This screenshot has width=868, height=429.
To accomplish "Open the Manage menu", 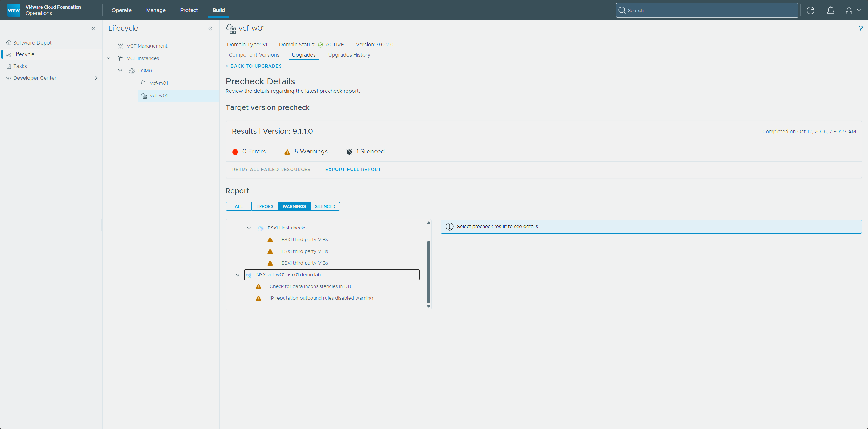I will click(156, 10).
